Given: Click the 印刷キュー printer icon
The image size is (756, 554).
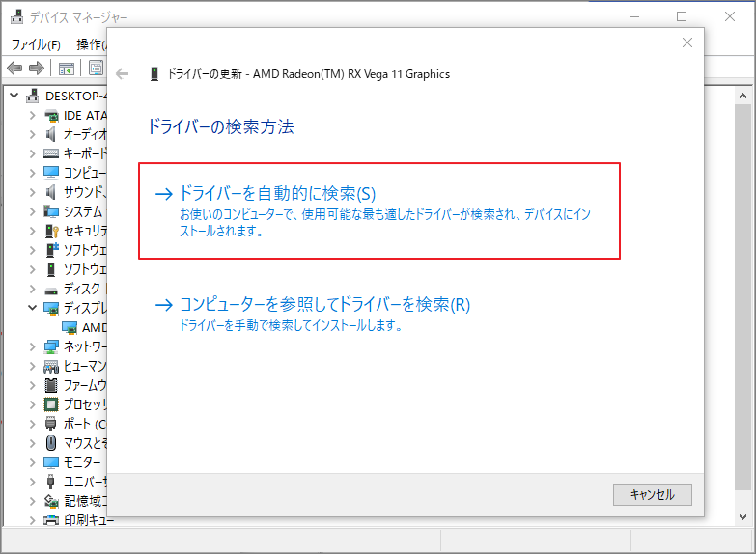Looking at the screenshot, I should [51, 520].
